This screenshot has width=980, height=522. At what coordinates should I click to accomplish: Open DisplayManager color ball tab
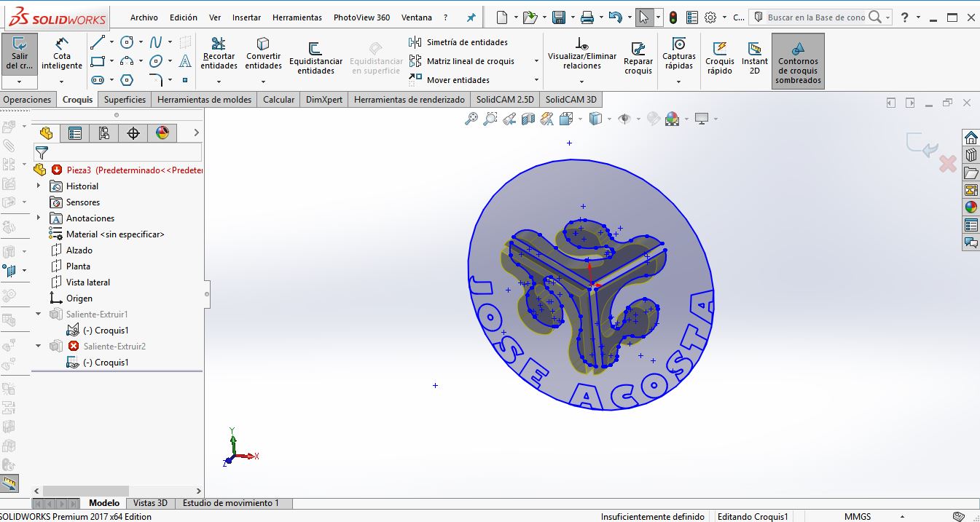[x=162, y=133]
